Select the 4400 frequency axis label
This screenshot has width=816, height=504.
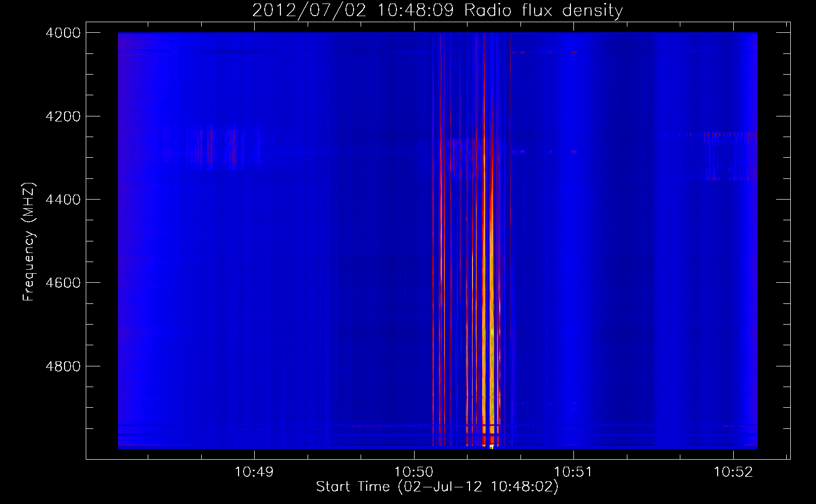(x=63, y=200)
